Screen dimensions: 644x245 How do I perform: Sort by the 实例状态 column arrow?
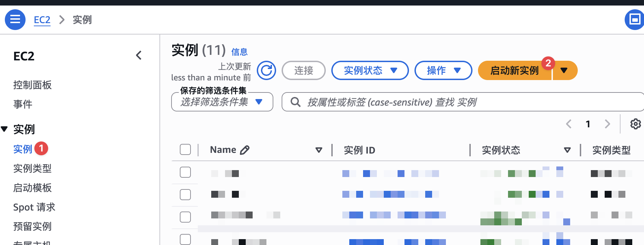pos(567,150)
